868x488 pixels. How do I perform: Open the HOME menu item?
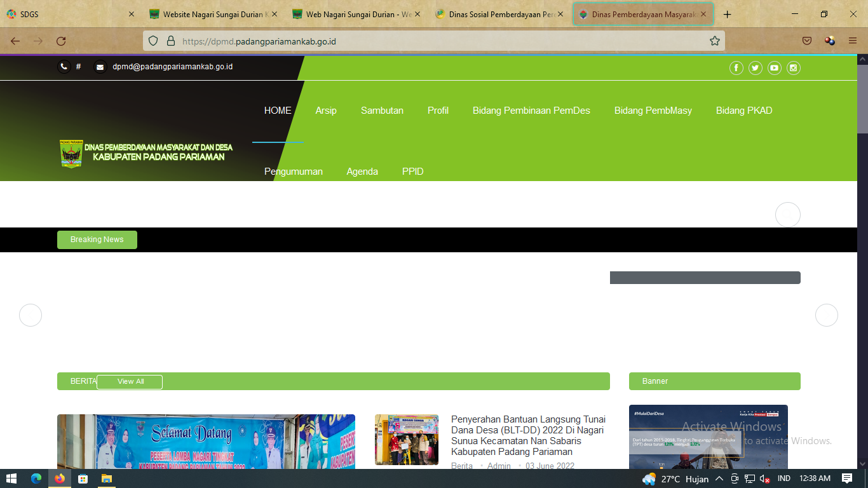[278, 111]
